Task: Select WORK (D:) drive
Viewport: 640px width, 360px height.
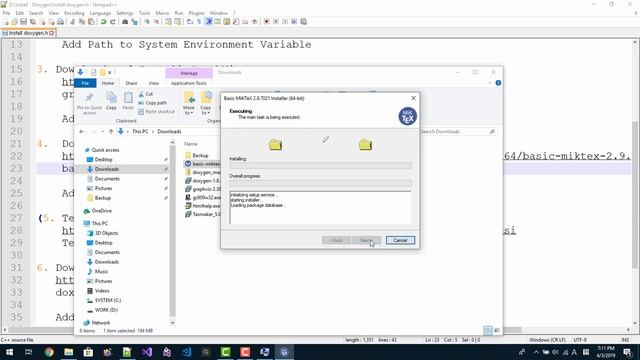Action: 106,310
